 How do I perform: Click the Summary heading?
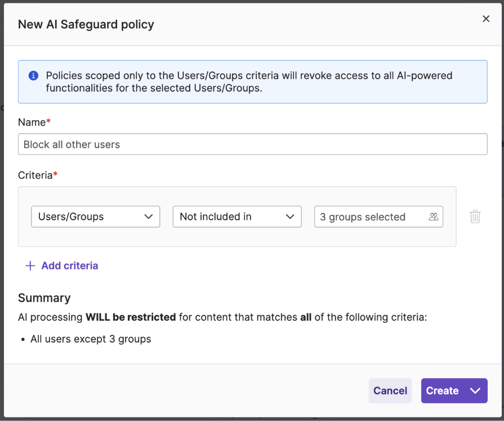coord(44,298)
